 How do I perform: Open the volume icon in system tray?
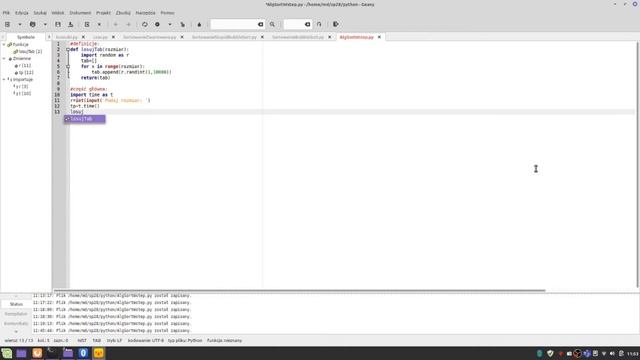612,353
